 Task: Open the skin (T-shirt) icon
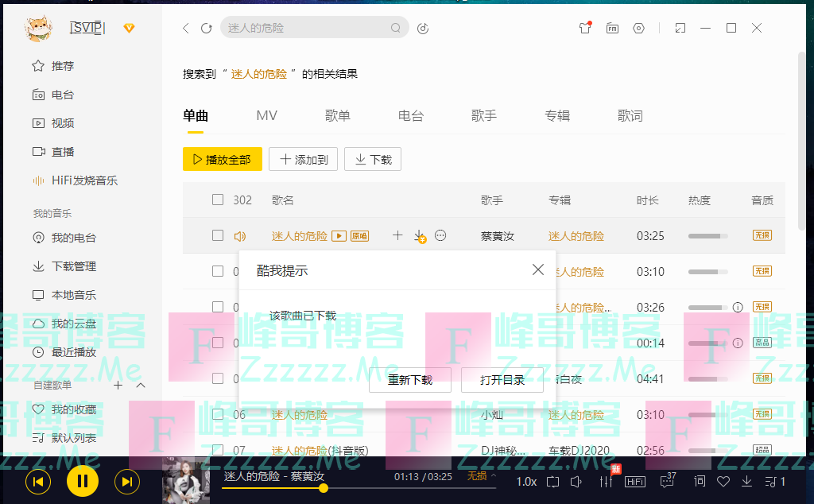(x=585, y=28)
